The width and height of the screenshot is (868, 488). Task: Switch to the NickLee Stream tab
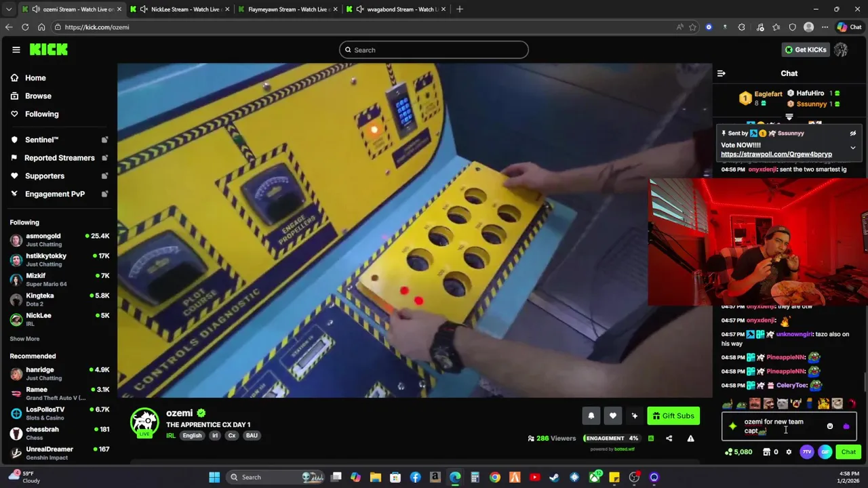point(180,9)
